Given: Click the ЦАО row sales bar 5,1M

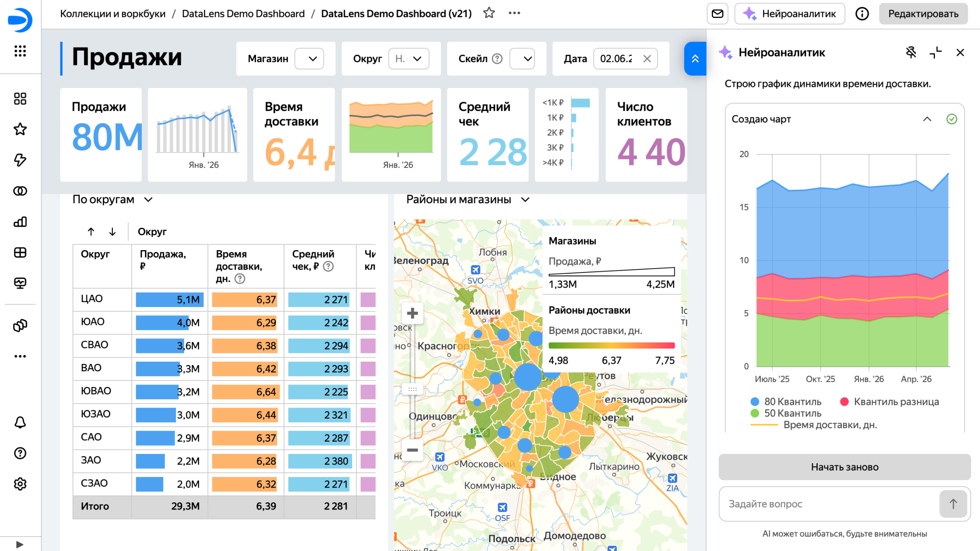Looking at the screenshot, I should pos(170,300).
